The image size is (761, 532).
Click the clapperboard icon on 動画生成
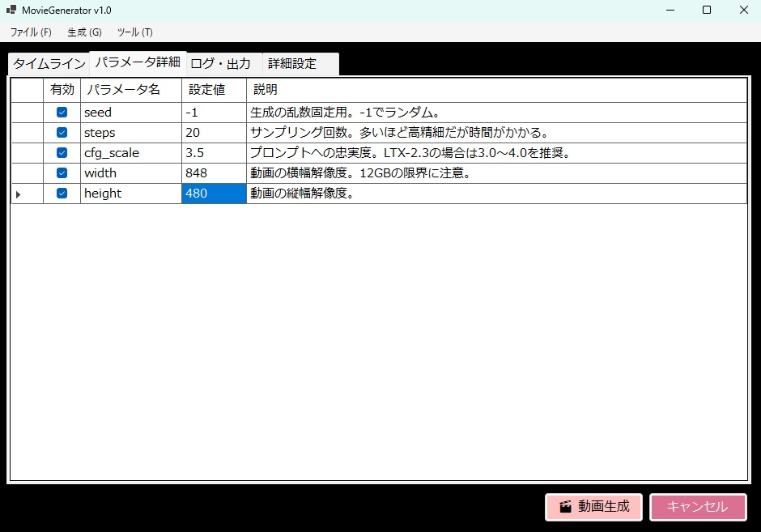tap(565, 507)
